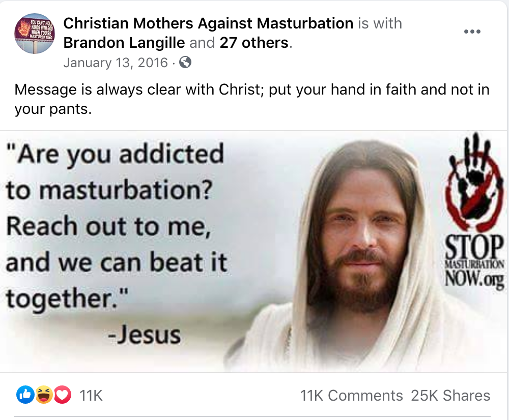509x420 pixels.
Task: Open the January 13, 2016 timestamp
Action: tap(116, 63)
